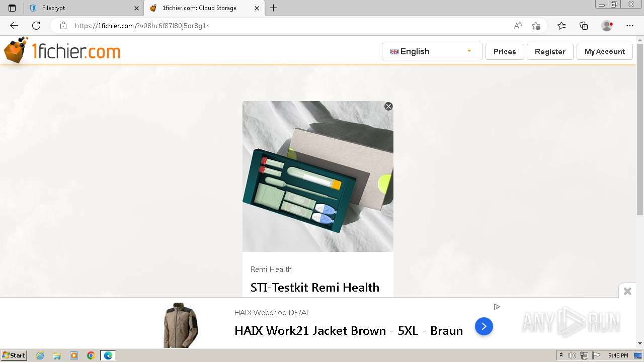View site information lock icon
Image resolution: width=644 pixels, height=362 pixels.
tap(63, 26)
